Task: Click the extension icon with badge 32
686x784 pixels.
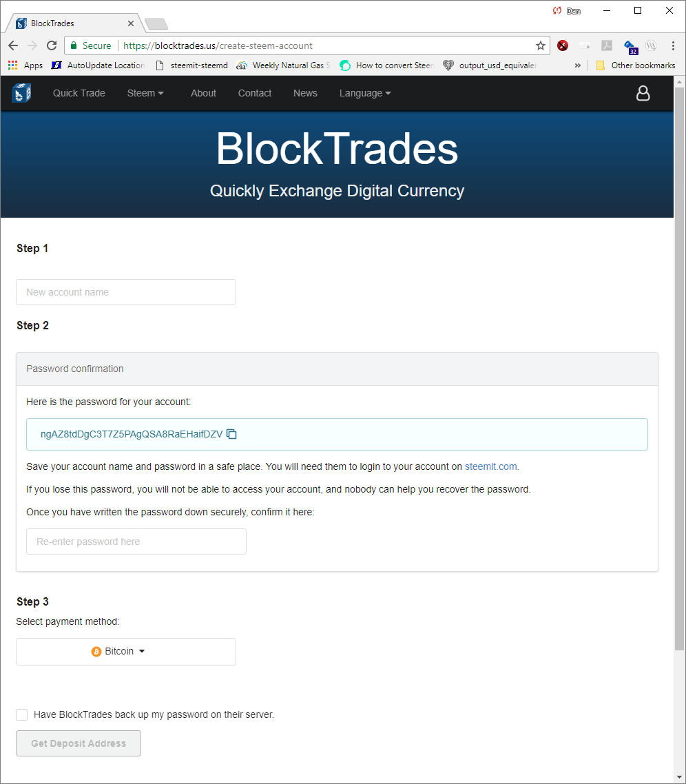Action: pyautogui.click(x=630, y=47)
